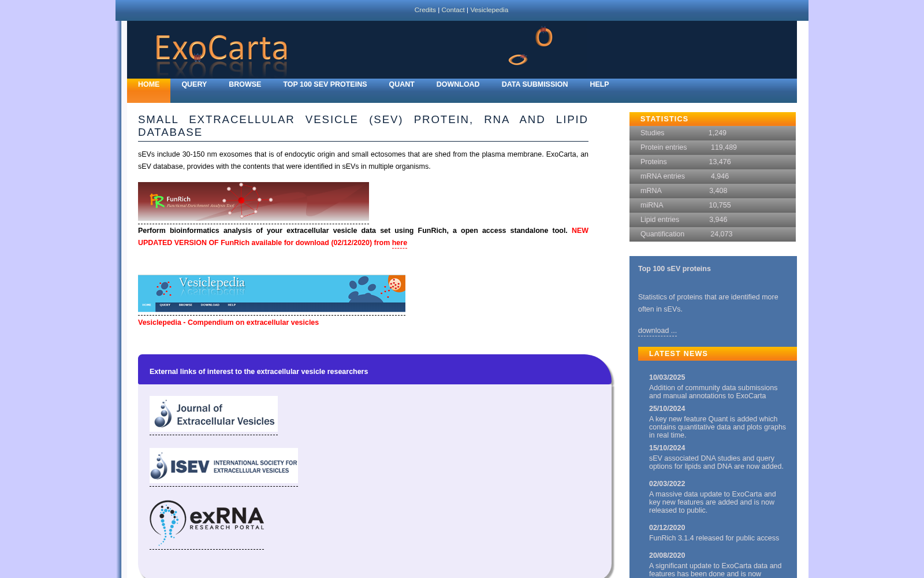The width and height of the screenshot is (924, 578).
Task: Click the 'download ...' link for top proteins
Action: click(657, 331)
